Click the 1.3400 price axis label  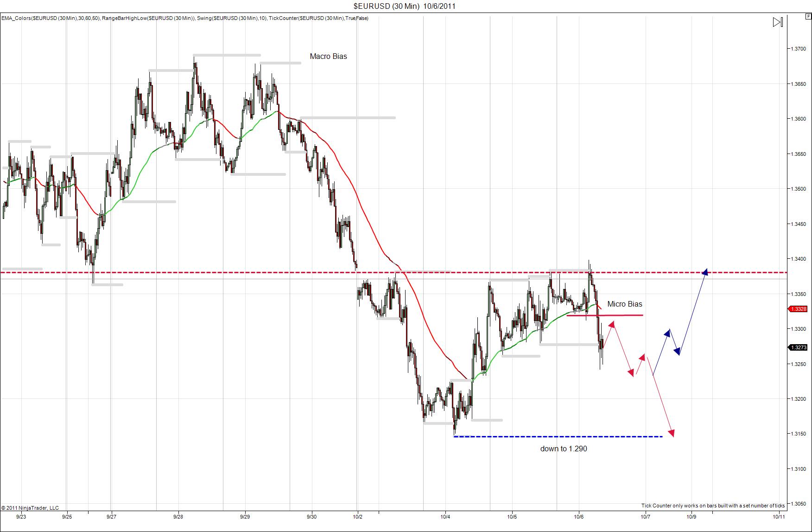tap(798, 259)
